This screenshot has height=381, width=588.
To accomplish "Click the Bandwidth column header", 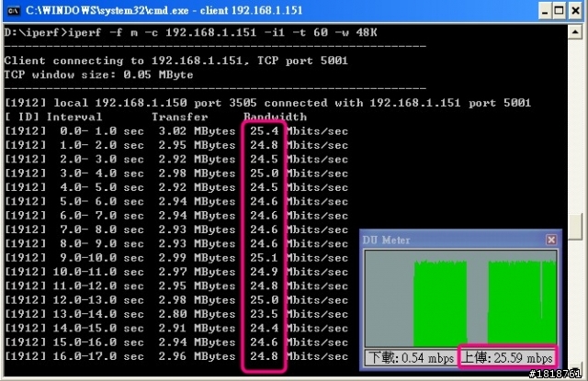I will [x=275, y=117].
